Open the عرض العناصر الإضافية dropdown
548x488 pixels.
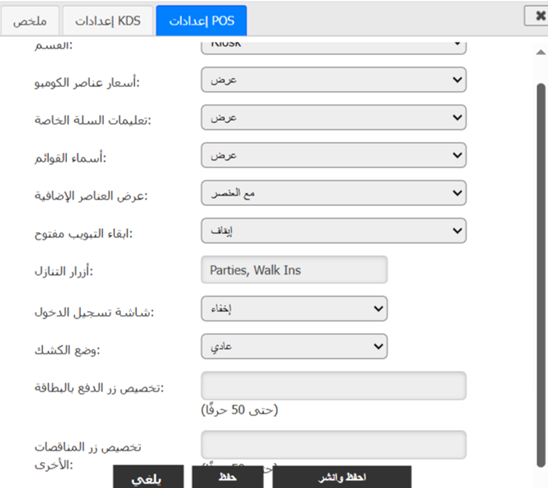[334, 193]
